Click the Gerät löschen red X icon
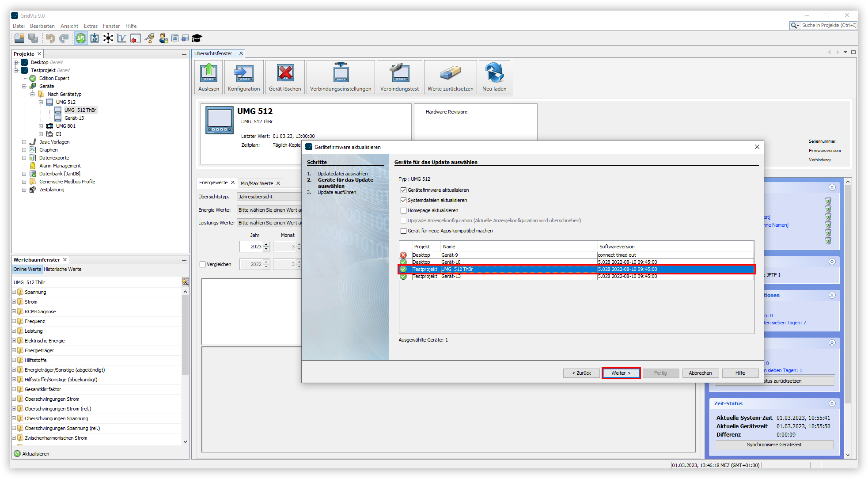Image resolution: width=868 pixels, height=479 pixels. click(x=285, y=73)
